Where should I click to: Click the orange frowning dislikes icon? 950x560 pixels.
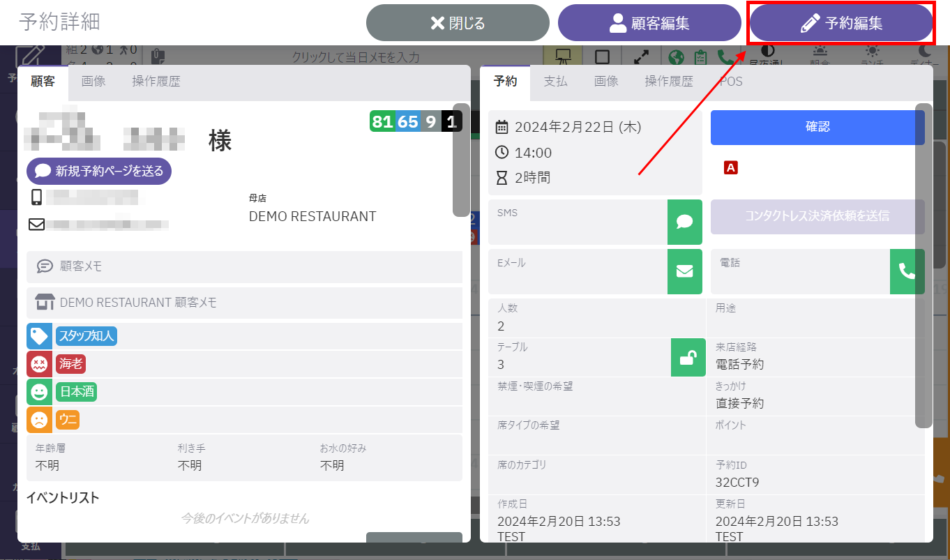(x=39, y=420)
